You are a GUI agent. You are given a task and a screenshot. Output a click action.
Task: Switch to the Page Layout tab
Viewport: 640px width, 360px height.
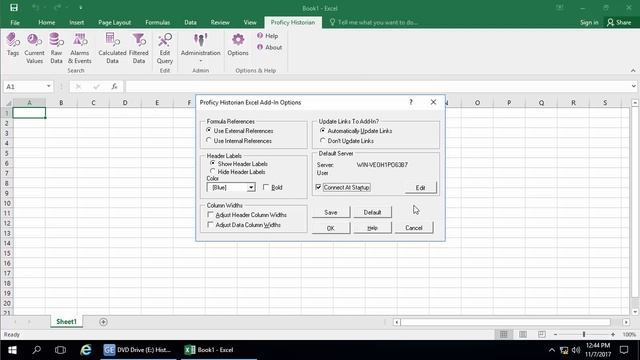(114, 22)
